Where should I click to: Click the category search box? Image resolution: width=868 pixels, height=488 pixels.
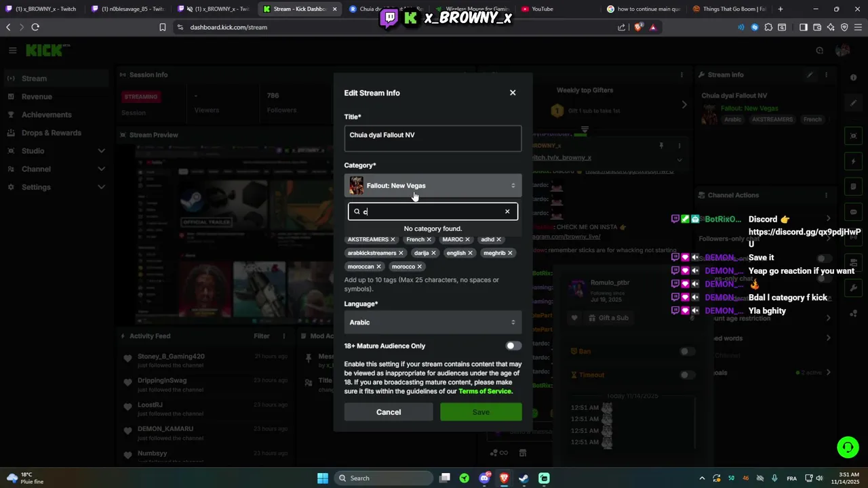433,211
